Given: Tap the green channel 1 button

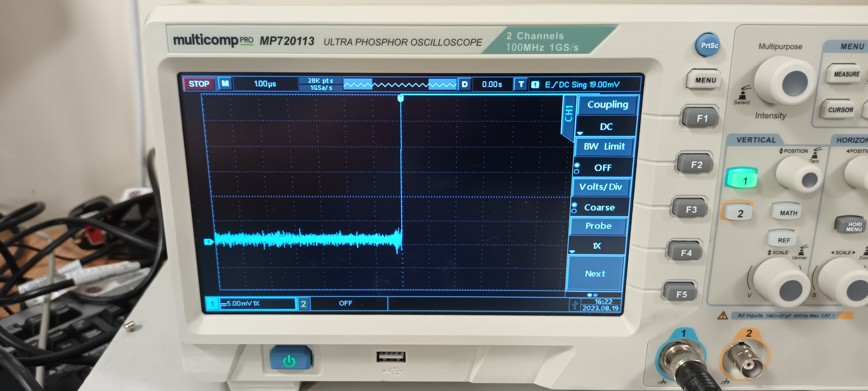Looking at the screenshot, I should (742, 179).
